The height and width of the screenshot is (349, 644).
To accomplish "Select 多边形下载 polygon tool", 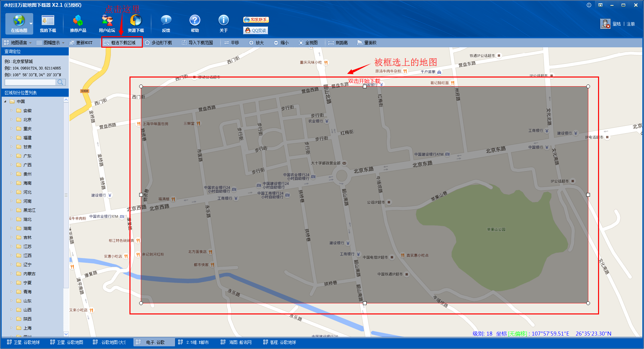I will point(158,43).
